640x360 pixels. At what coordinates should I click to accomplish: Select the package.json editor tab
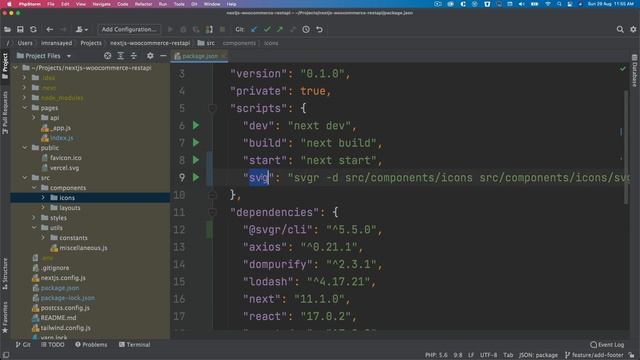200,56
